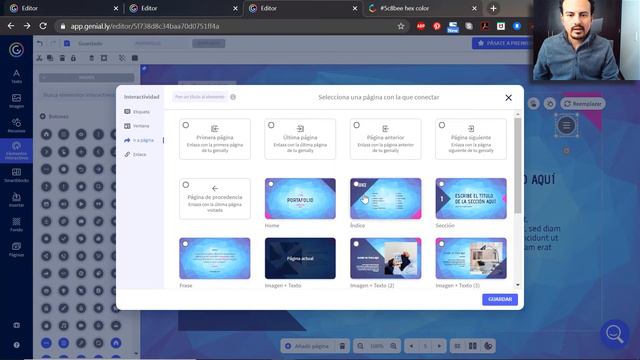
Task: Click the bookmark star icon
Action: coord(401,26)
